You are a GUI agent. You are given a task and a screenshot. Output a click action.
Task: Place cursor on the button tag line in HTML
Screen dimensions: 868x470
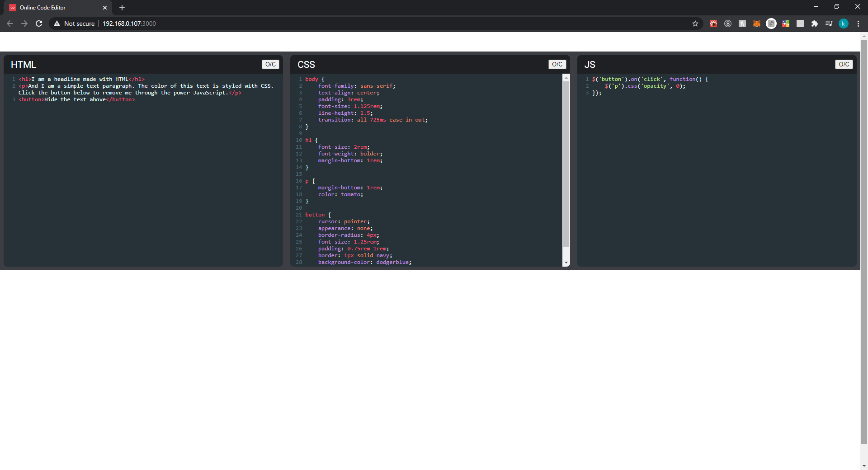click(76, 99)
